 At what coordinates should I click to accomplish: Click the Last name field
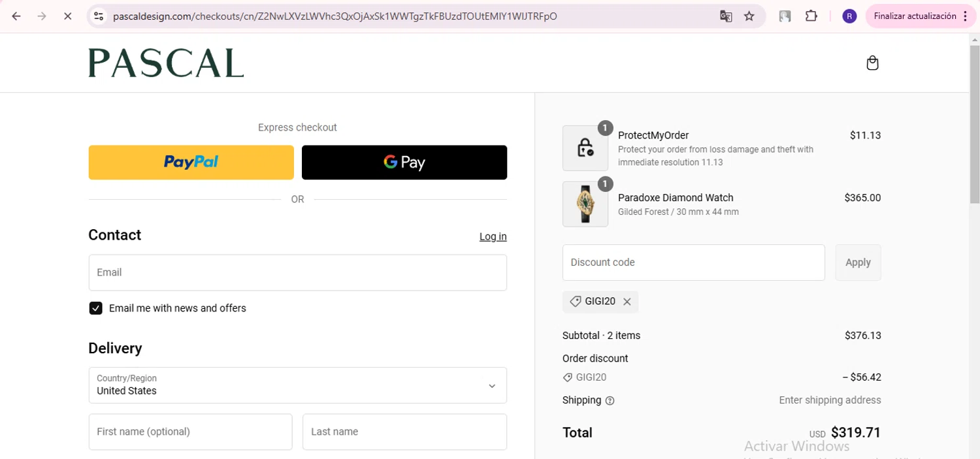404,432
